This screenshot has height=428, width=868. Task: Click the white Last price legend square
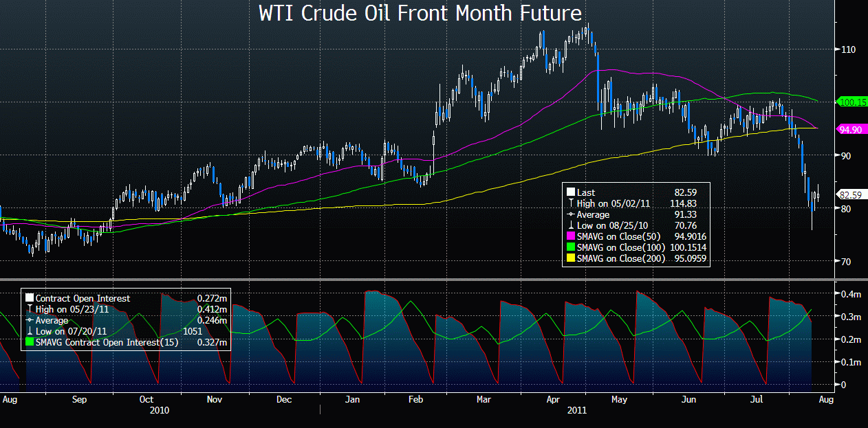570,193
